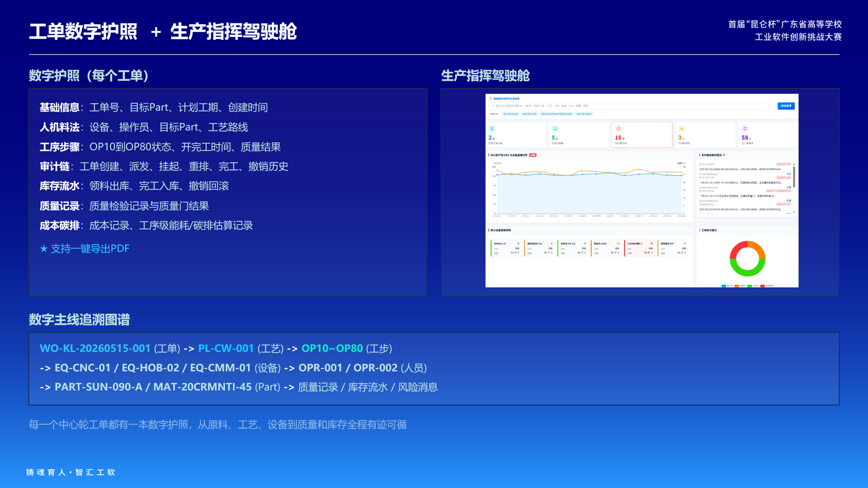
Task: Click the summary sentence starting '每一个中心轮工单'
Action: (217, 425)
